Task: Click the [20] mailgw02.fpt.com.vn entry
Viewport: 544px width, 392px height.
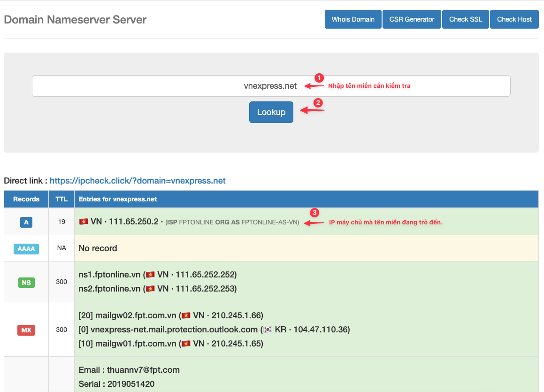Action: 171,315
